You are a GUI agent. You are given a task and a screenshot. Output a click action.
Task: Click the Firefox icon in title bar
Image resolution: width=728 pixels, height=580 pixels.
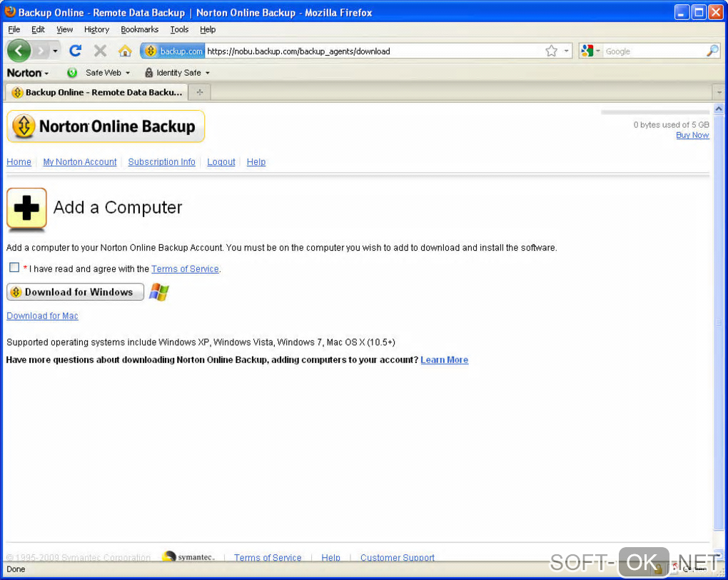click(10, 11)
